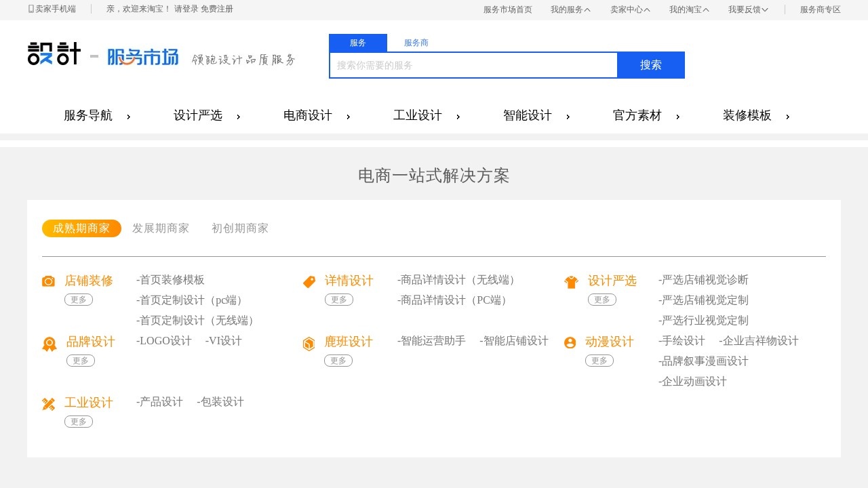Expand the 工业设计 nav arrow
The image size is (868, 488).
(458, 117)
